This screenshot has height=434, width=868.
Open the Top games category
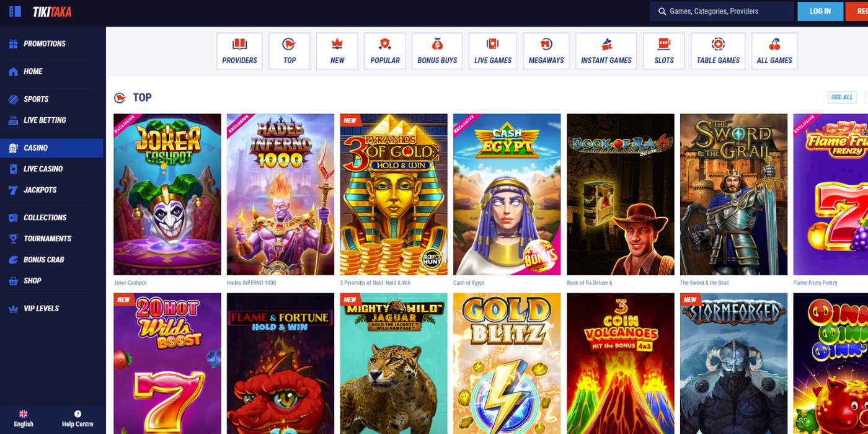[290, 51]
